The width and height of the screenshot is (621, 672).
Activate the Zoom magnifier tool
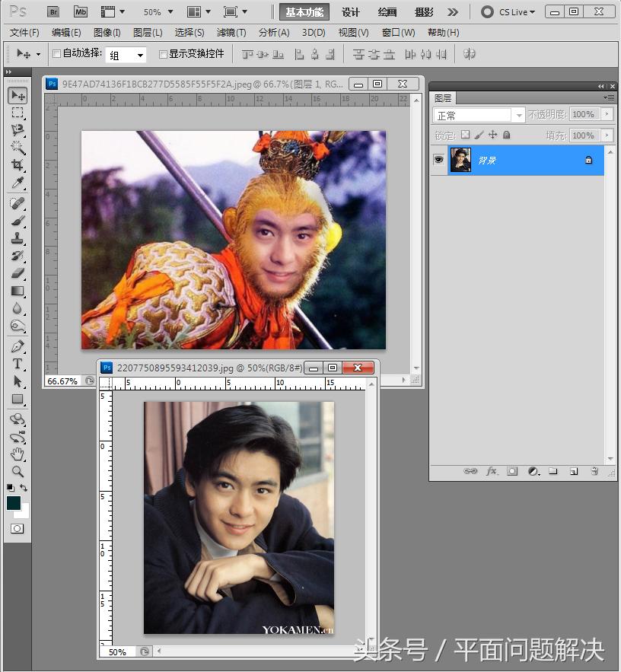point(18,472)
